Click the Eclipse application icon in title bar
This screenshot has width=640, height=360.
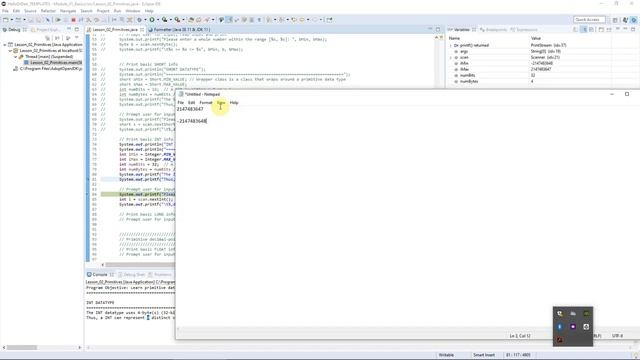(4, 4)
